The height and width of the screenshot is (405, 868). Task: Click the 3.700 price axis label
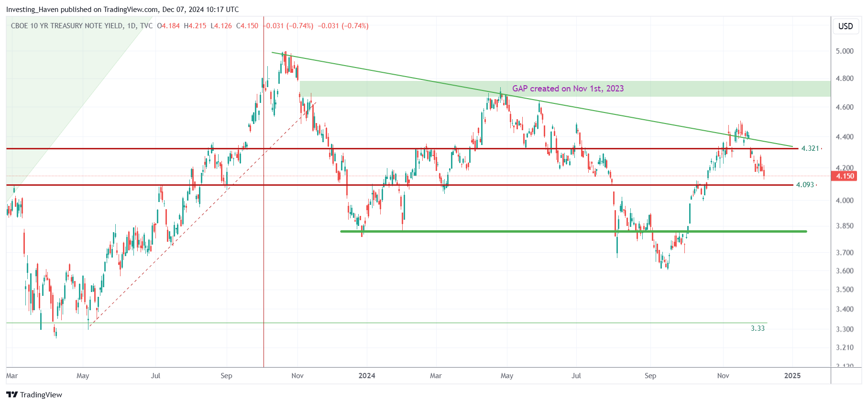(x=845, y=253)
